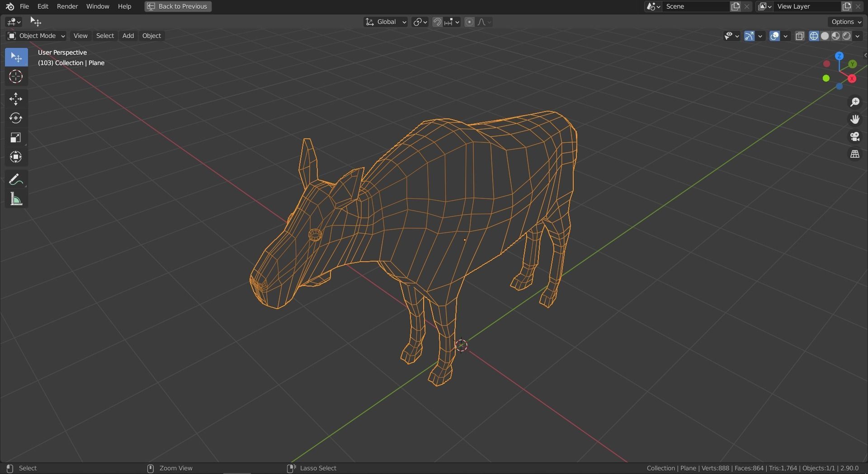Switch to material preview shading

point(835,36)
